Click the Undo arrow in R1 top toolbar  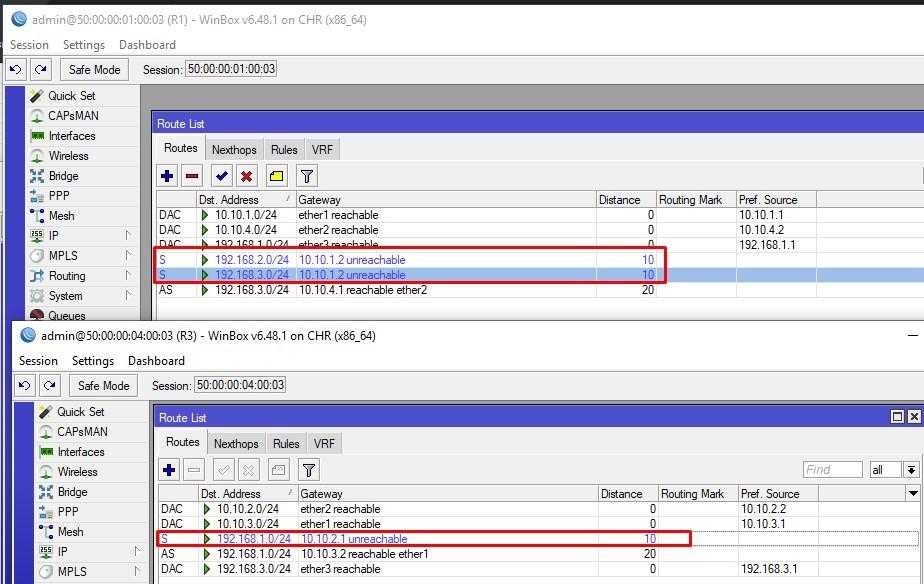tap(15, 69)
